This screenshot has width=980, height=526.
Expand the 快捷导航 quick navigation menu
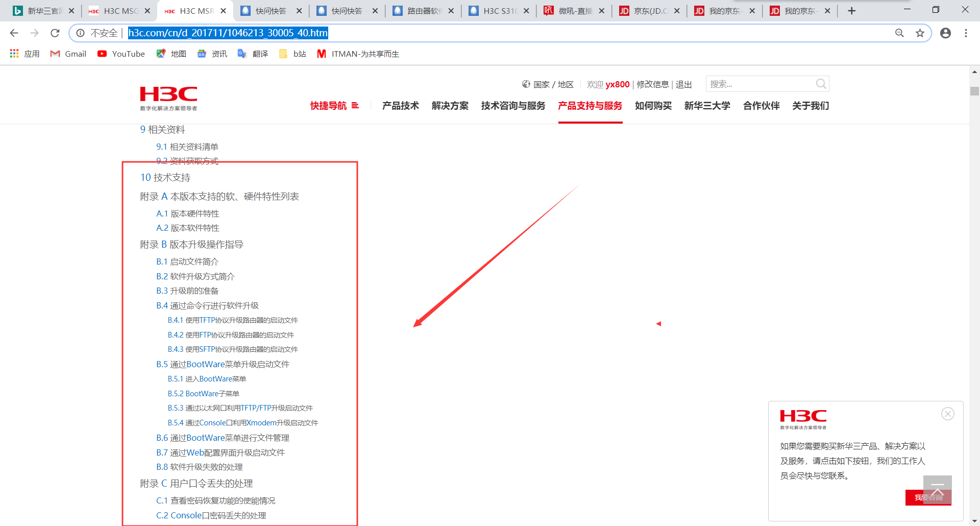coord(334,106)
